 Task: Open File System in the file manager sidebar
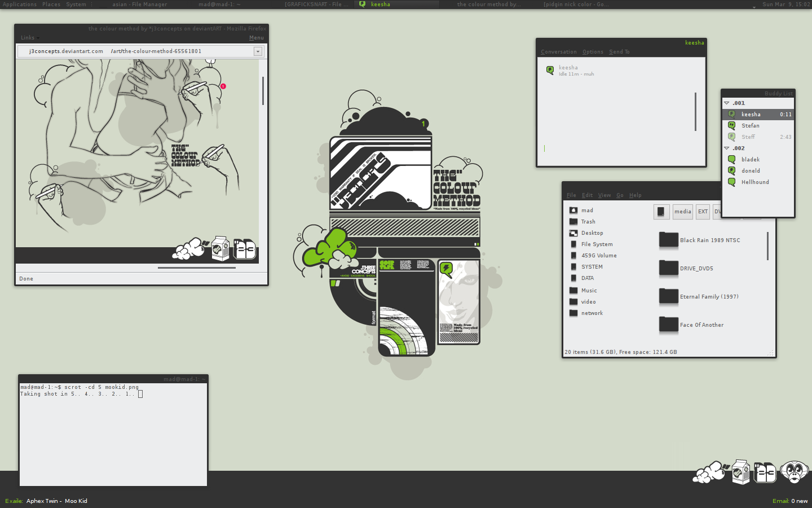(x=591, y=244)
